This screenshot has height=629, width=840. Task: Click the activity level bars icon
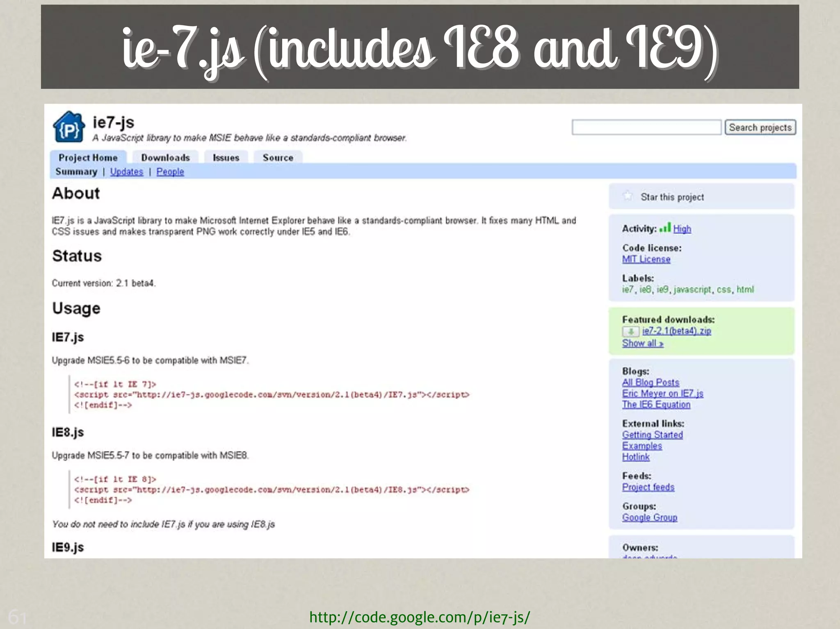click(x=665, y=228)
